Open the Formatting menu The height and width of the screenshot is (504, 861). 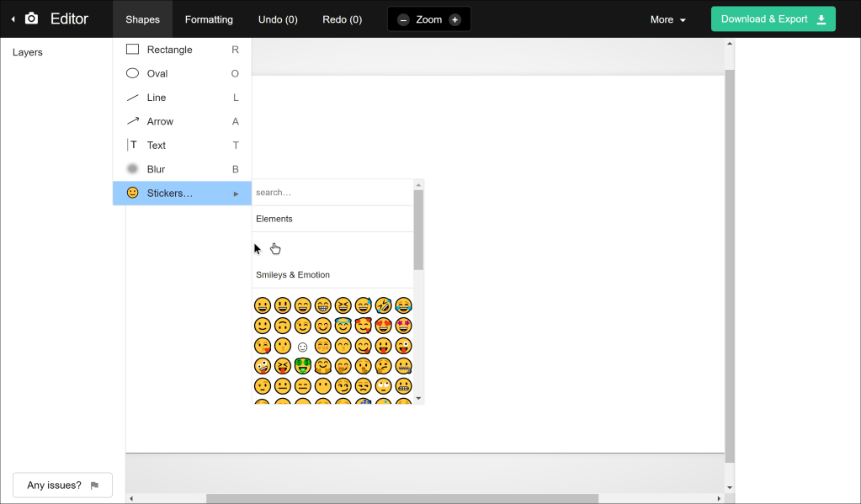point(209,19)
